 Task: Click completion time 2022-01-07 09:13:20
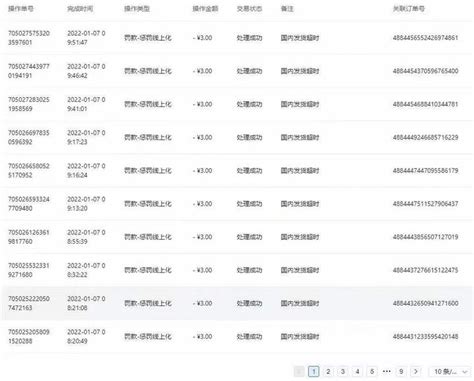(x=86, y=204)
